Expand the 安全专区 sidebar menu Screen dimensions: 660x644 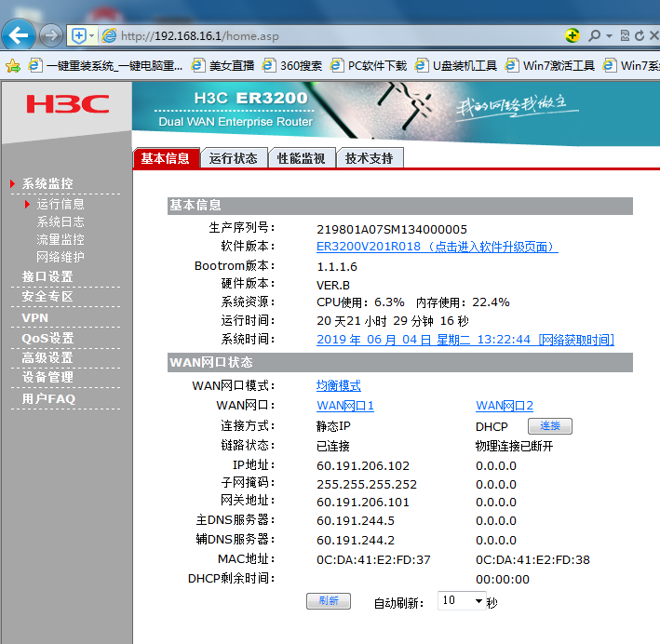pos(47,296)
